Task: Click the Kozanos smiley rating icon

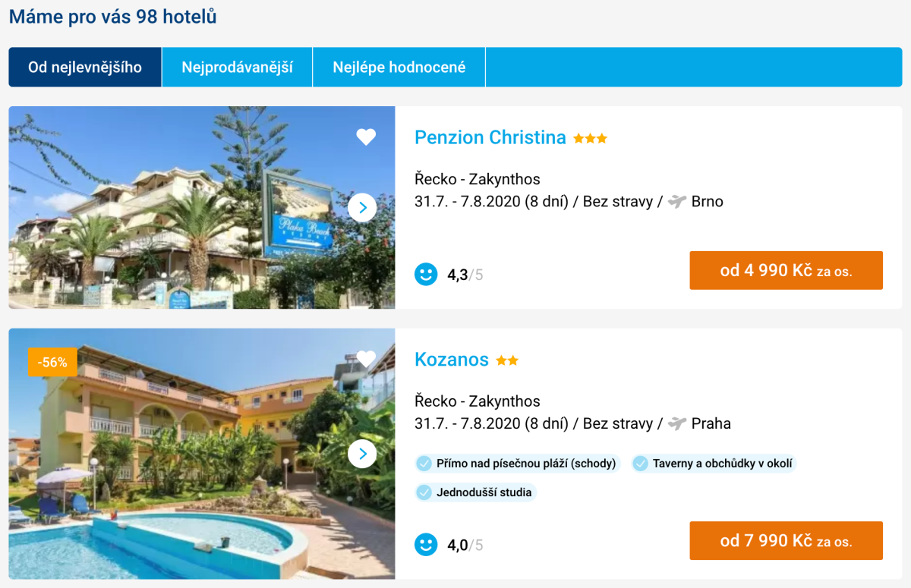Action: [426, 544]
